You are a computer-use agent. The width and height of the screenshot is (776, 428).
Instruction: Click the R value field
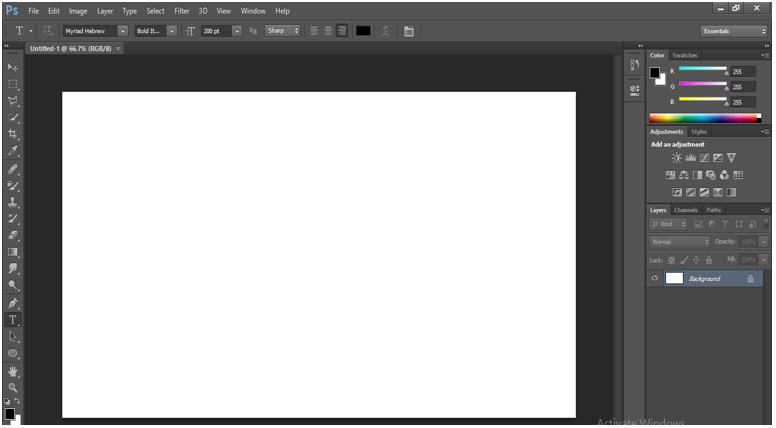click(743, 72)
